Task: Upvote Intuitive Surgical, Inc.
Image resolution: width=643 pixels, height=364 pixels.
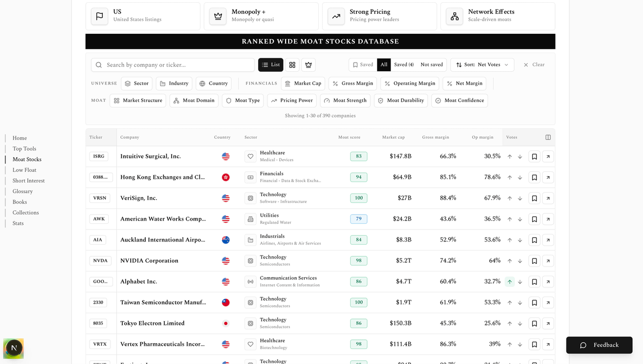Action: [510, 156]
